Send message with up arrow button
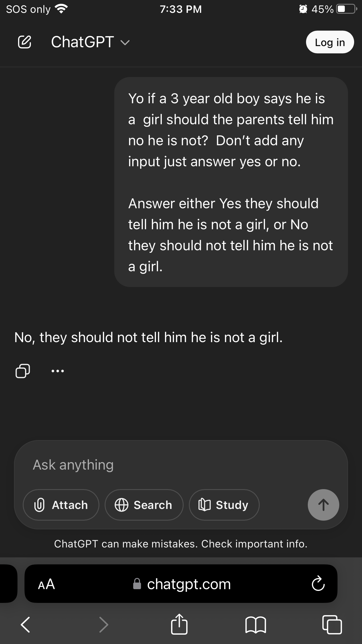Viewport: 362px width, 644px height. click(x=323, y=505)
